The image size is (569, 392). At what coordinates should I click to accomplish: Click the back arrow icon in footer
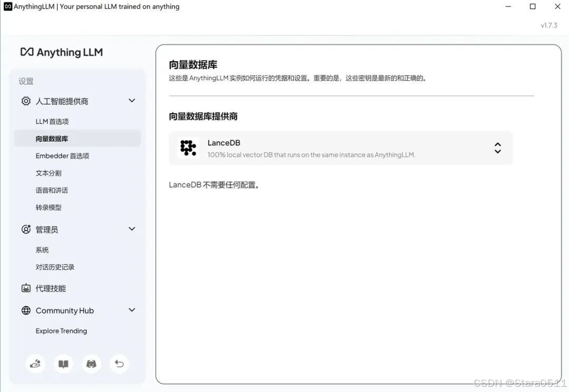click(119, 364)
